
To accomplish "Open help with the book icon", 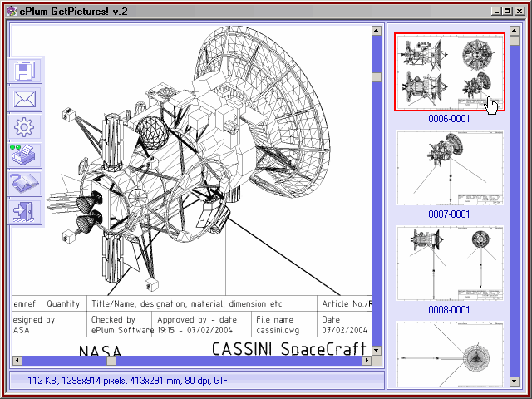I will (24, 184).
